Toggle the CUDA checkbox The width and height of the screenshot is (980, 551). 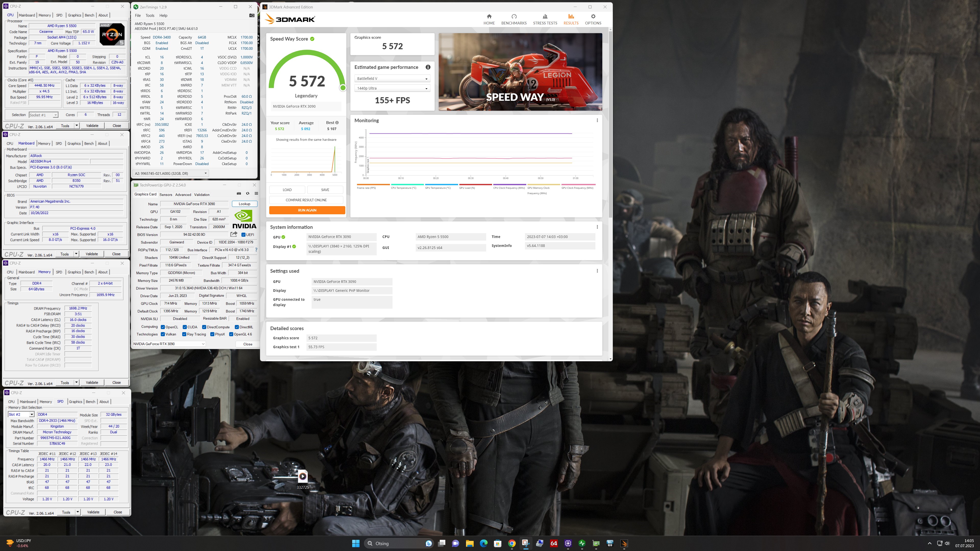(185, 327)
